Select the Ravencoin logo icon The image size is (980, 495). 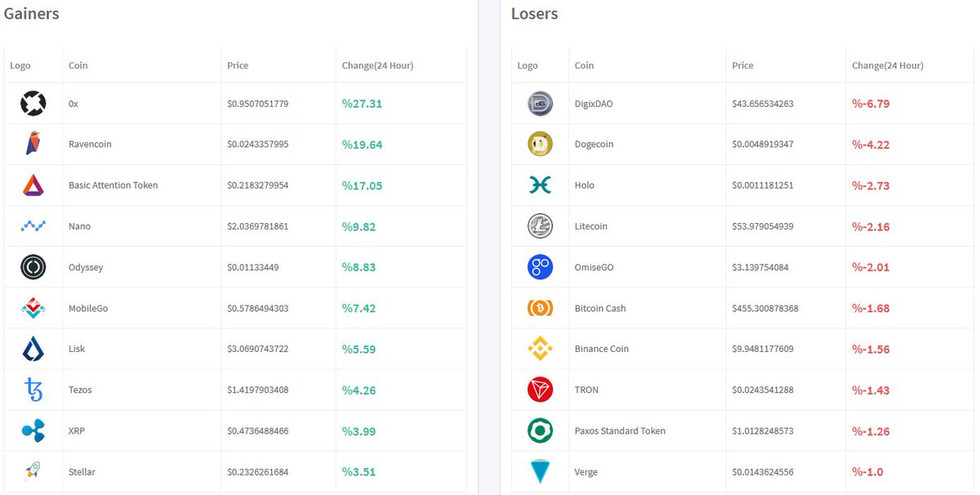(x=33, y=144)
